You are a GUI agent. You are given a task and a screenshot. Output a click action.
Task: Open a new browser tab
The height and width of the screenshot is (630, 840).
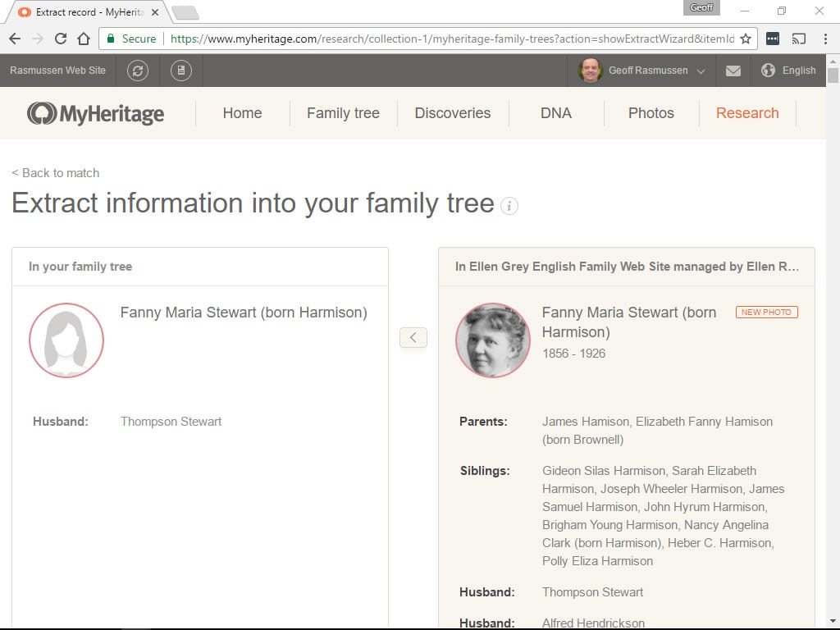tap(185, 12)
